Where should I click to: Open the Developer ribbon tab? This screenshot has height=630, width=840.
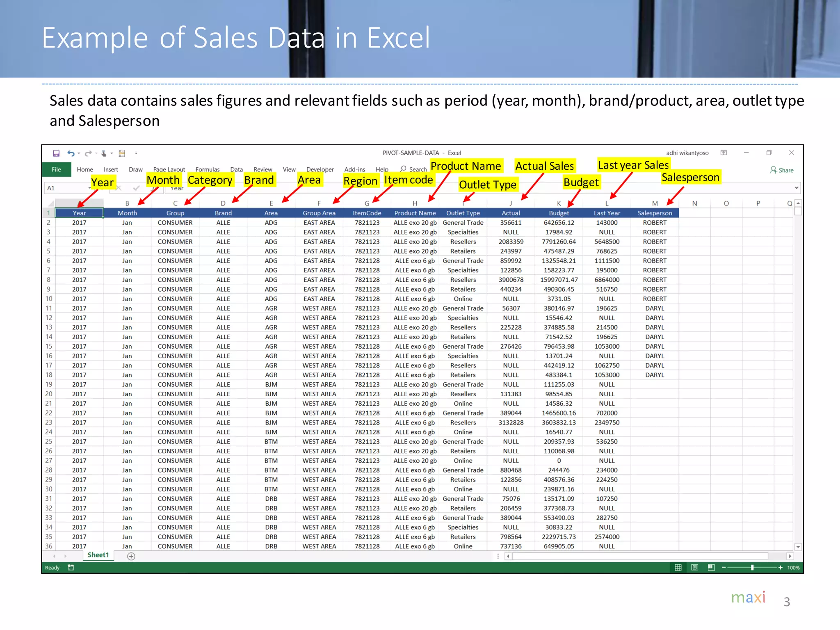tap(320, 169)
